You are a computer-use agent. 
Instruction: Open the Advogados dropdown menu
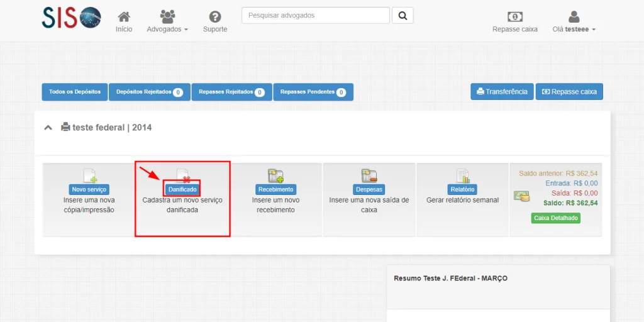(x=167, y=22)
